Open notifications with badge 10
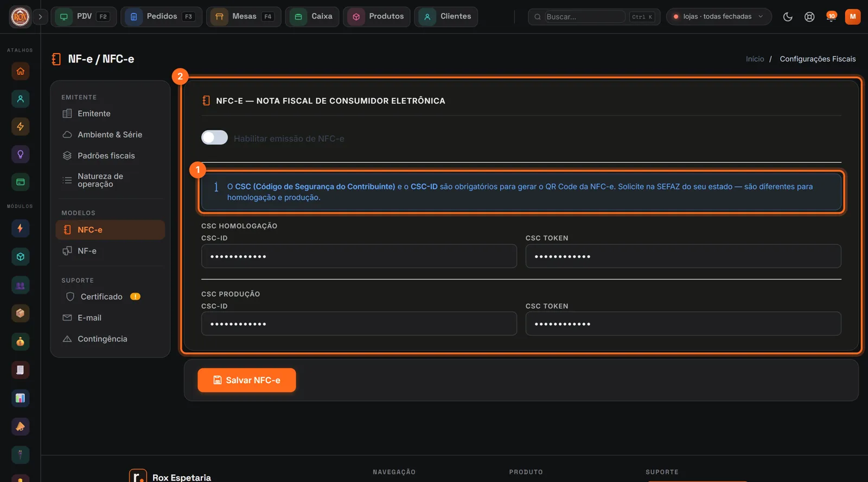Viewport: 868px width, 482px height. click(x=831, y=16)
